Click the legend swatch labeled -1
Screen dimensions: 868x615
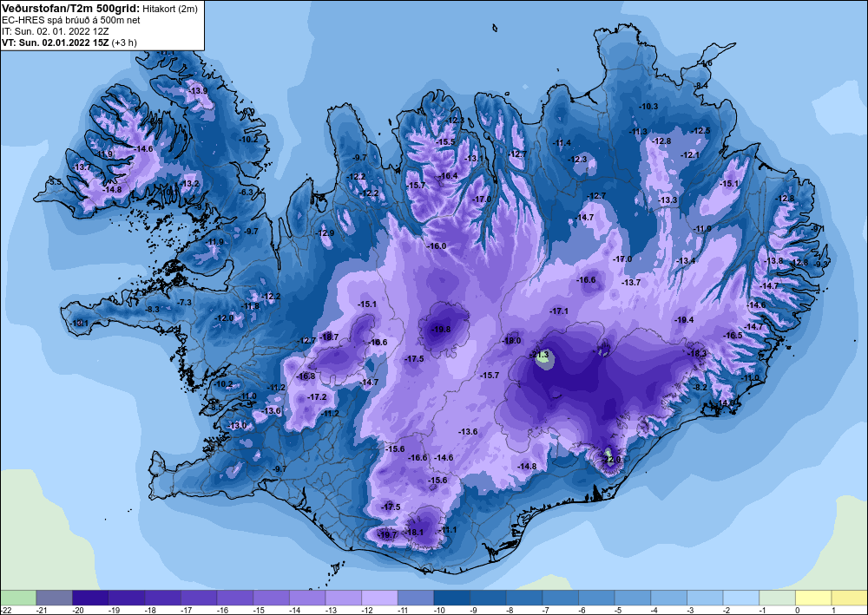[777, 598]
